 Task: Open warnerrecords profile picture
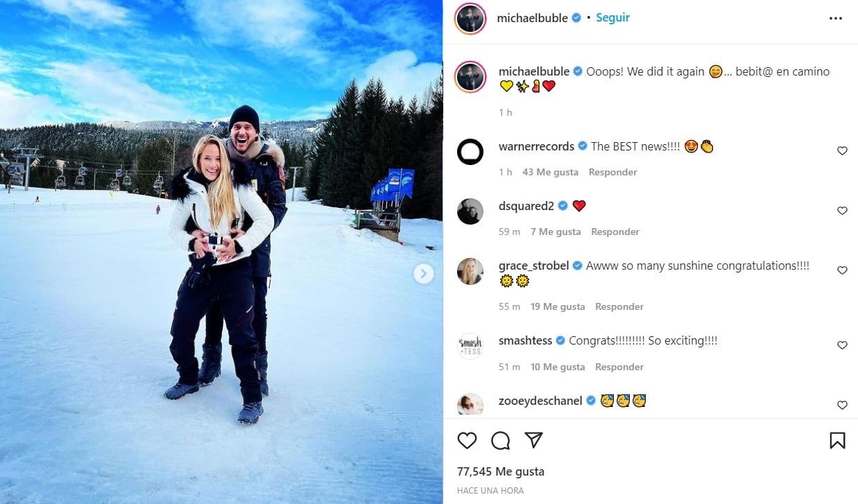[470, 152]
